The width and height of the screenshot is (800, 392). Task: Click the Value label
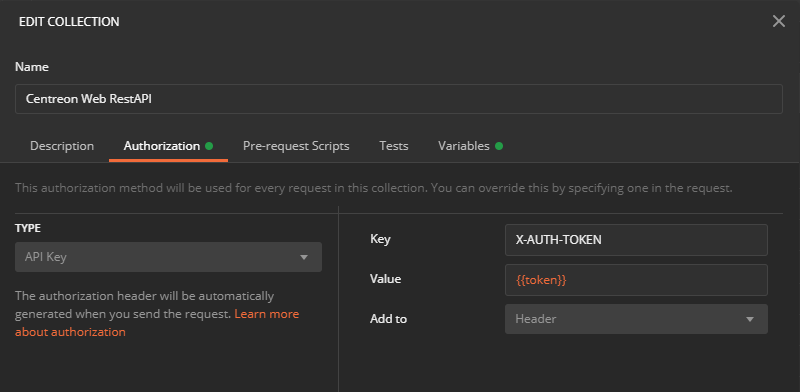(x=385, y=279)
